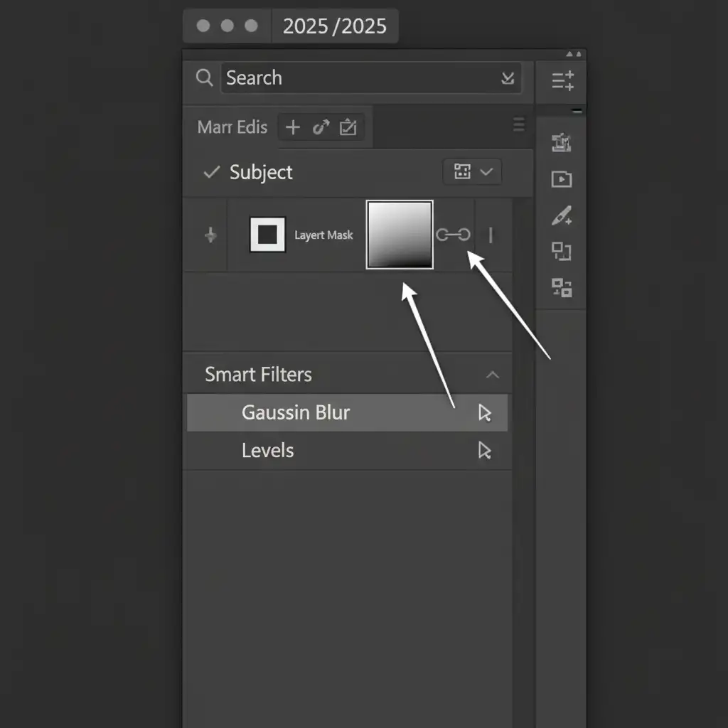Click the edit note icon in header
The width and height of the screenshot is (728, 728).
[x=348, y=127]
